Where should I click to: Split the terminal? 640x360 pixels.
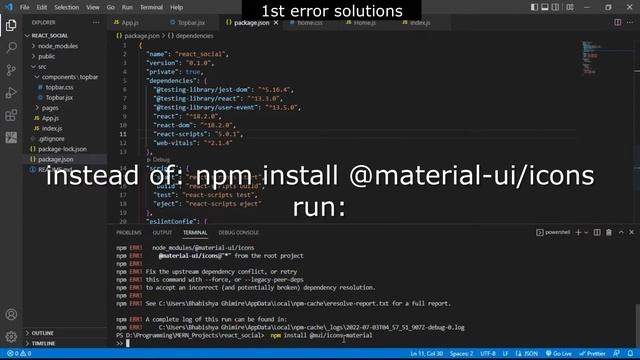point(597,232)
